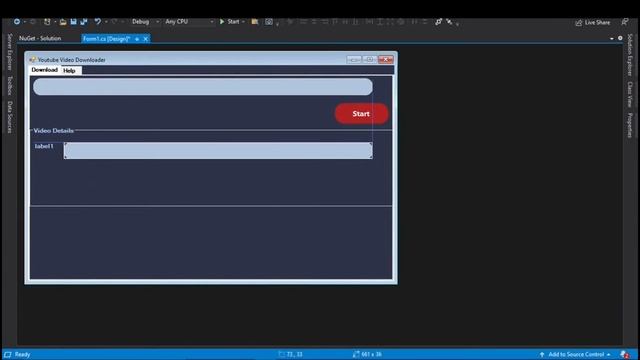This screenshot has height=360, width=640.
Task: Click the Save icon in toolbar
Action: pos(73,22)
